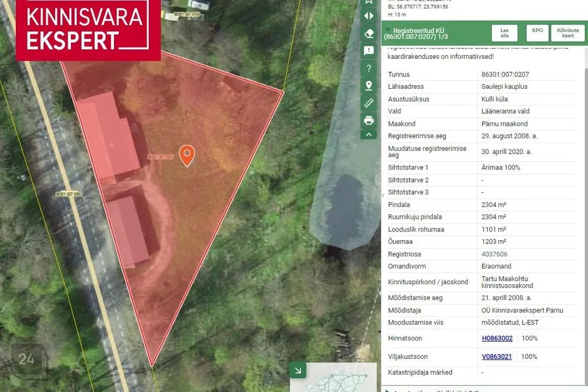
Task: Click the swipe/compare map arrows icon
Action: coord(369,16)
